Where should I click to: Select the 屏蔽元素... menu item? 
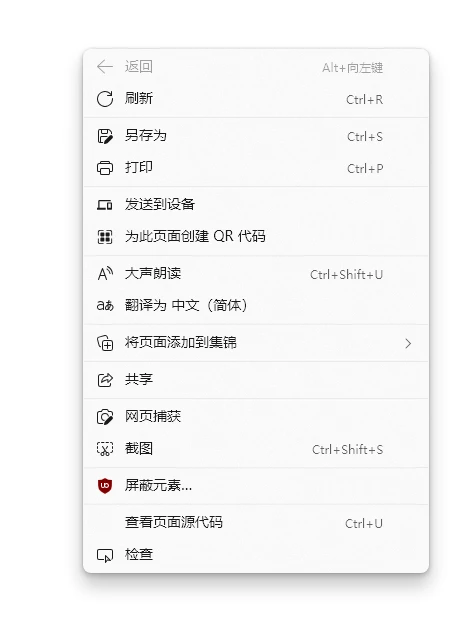256,486
